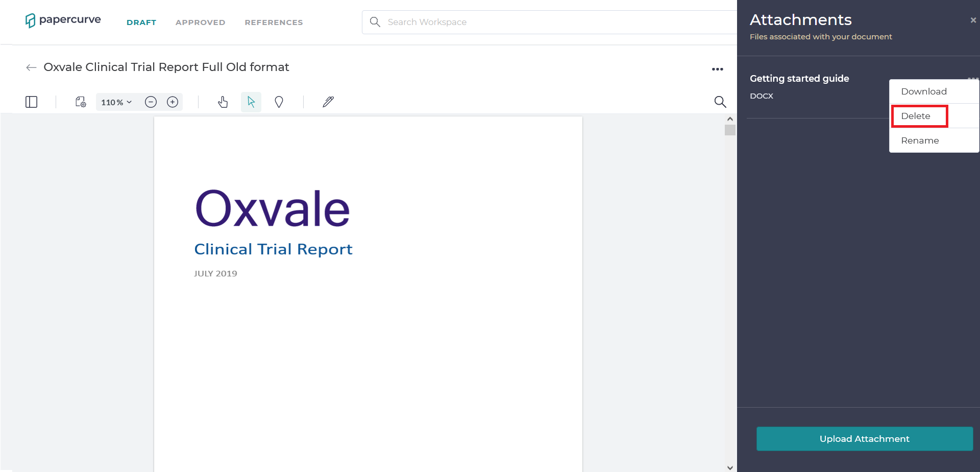This screenshot has width=980, height=472.
Task: Click the search magnifier icon in workspace field
Action: [375, 22]
